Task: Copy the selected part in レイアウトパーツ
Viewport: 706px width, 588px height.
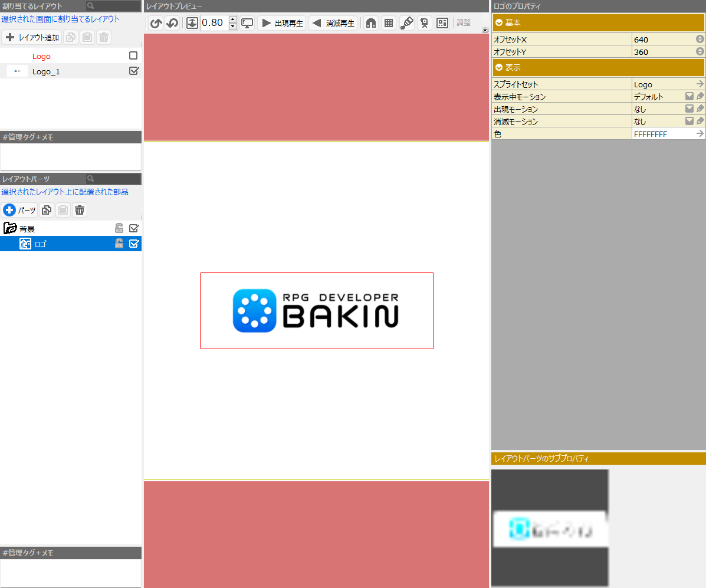Action: click(47, 210)
